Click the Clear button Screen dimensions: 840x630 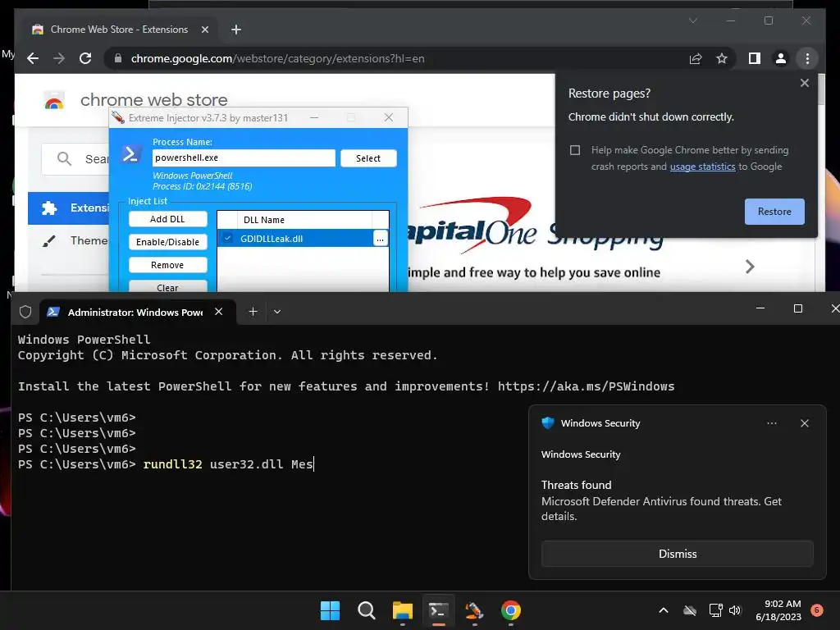click(167, 286)
